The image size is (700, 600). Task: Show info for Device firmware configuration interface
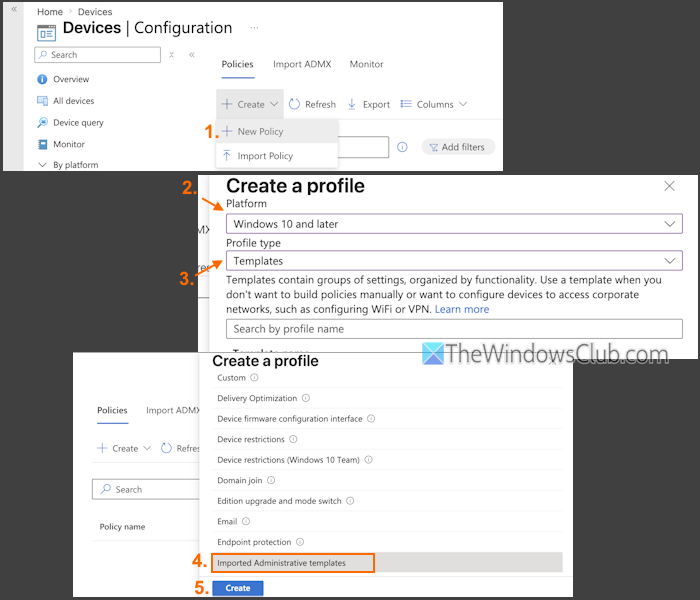[371, 418]
